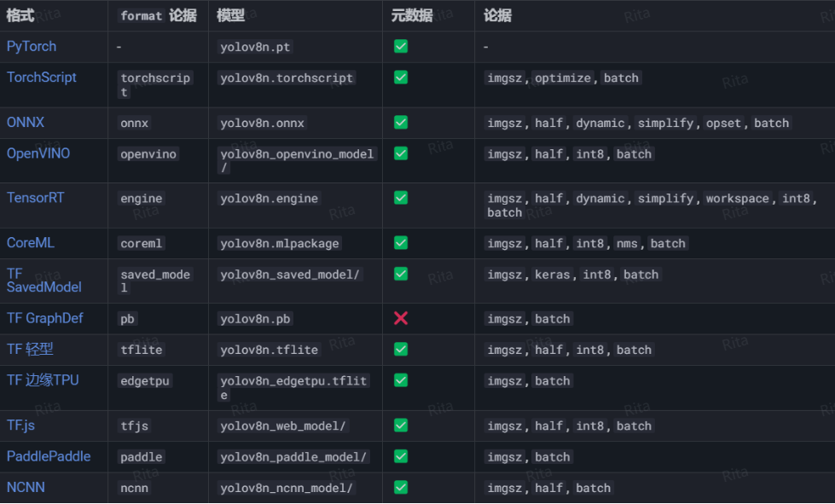Select the yolov8n.torchscript model cell
Screen dimensions: 835x504
point(287,78)
